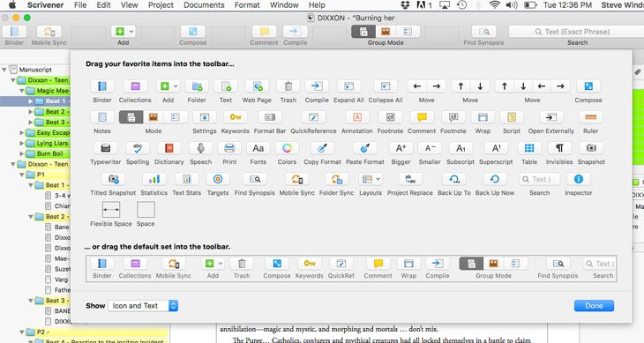Image resolution: width=644 pixels, height=343 pixels.
Task: Open the Dropbox menu bar icon
Action: click(x=405, y=5)
